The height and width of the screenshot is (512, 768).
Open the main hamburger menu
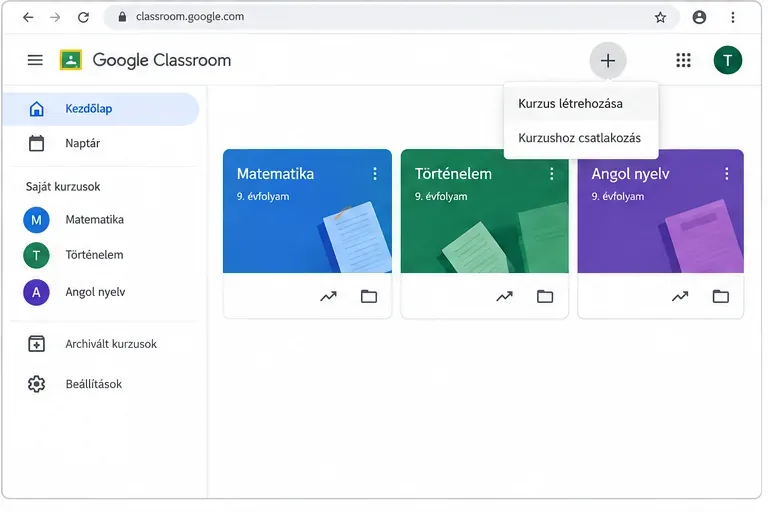35,60
